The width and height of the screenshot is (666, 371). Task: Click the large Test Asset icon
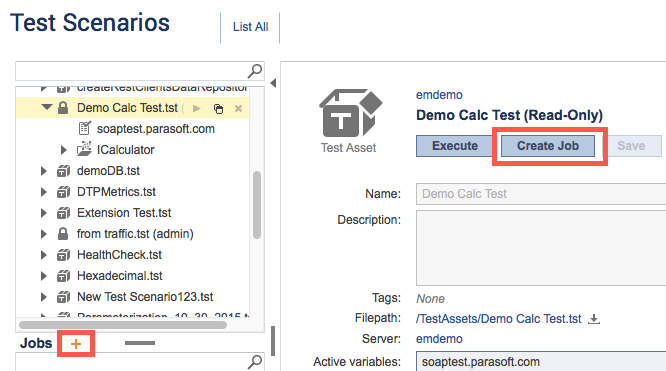(350, 113)
